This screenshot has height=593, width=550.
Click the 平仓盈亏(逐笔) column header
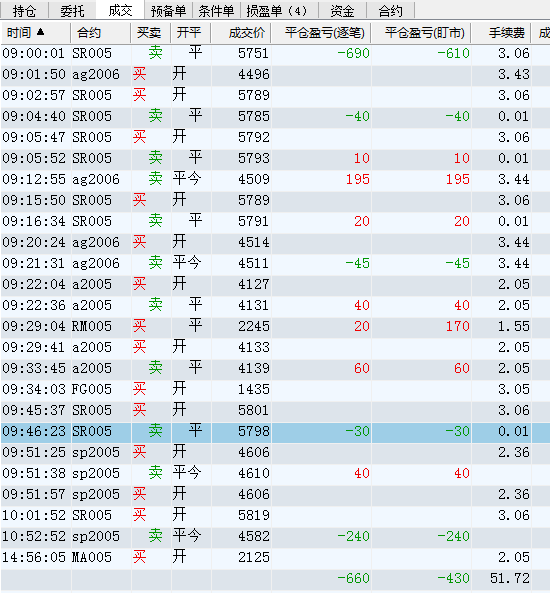coord(321,33)
